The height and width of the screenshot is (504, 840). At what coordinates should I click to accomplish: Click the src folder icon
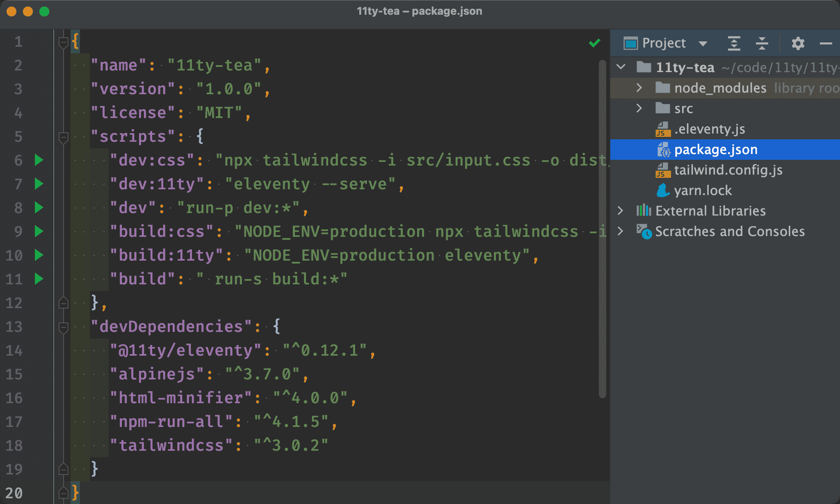pyautogui.click(x=662, y=108)
